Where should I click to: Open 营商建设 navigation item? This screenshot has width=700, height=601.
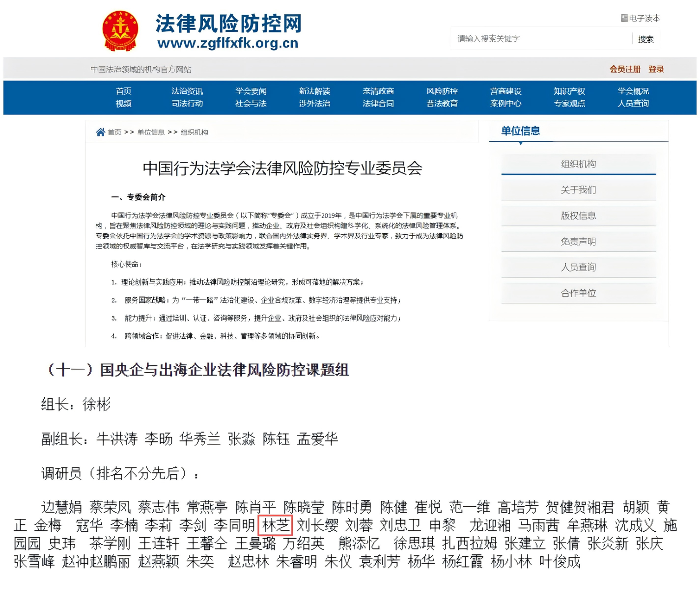506,91
